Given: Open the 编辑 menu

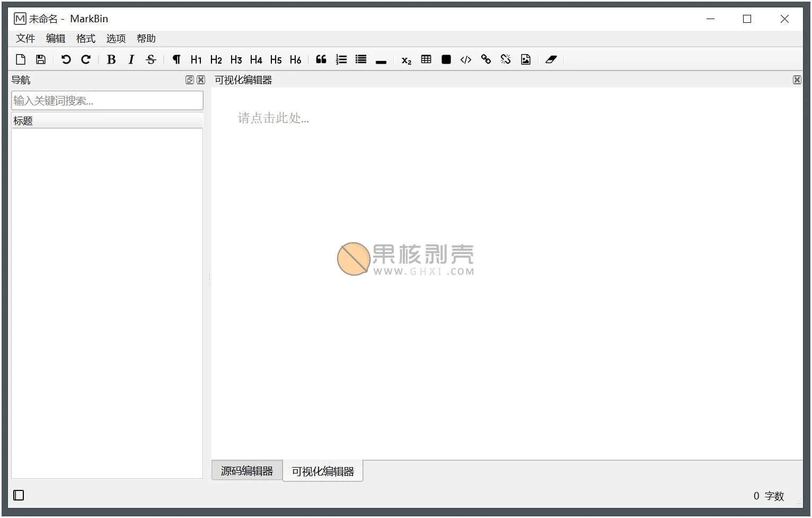Looking at the screenshot, I should pos(56,38).
